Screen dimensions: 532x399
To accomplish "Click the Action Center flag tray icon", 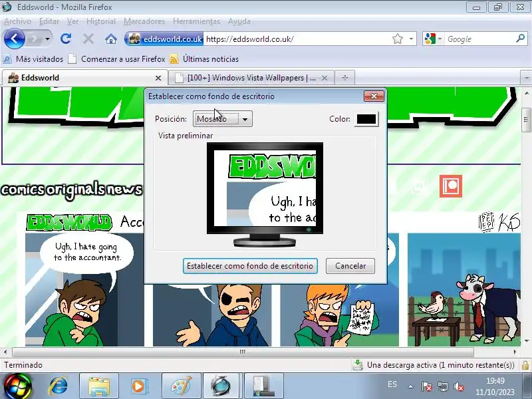I will [427, 386].
